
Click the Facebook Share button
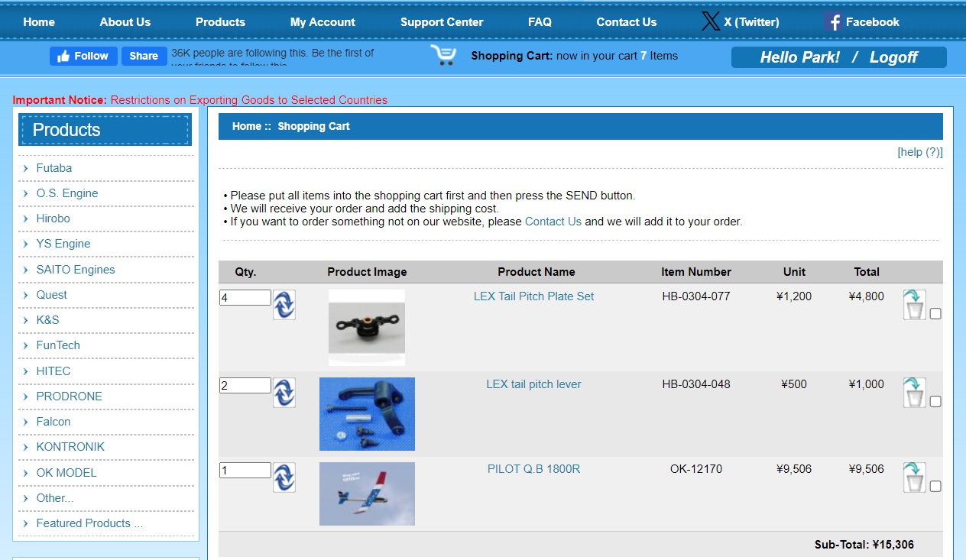[x=144, y=56]
